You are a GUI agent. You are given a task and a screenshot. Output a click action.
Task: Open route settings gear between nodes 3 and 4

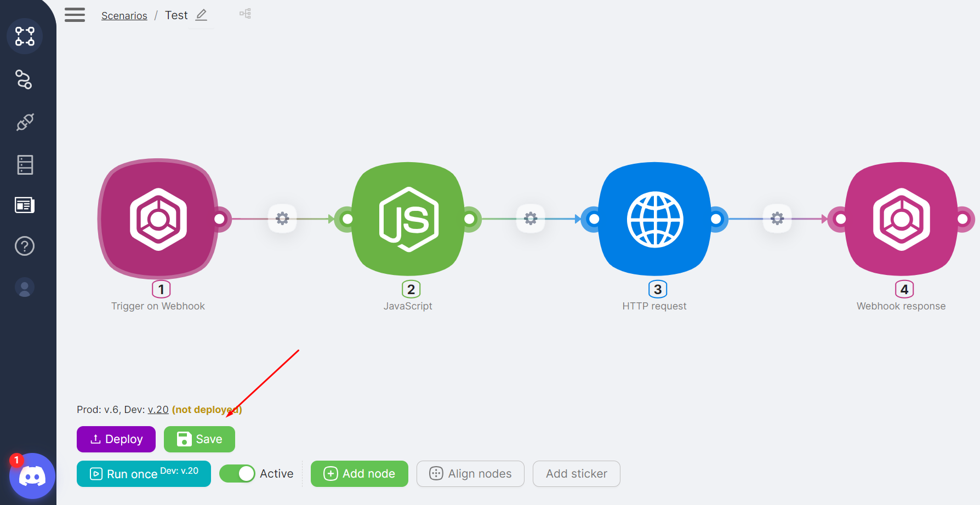[x=777, y=219]
